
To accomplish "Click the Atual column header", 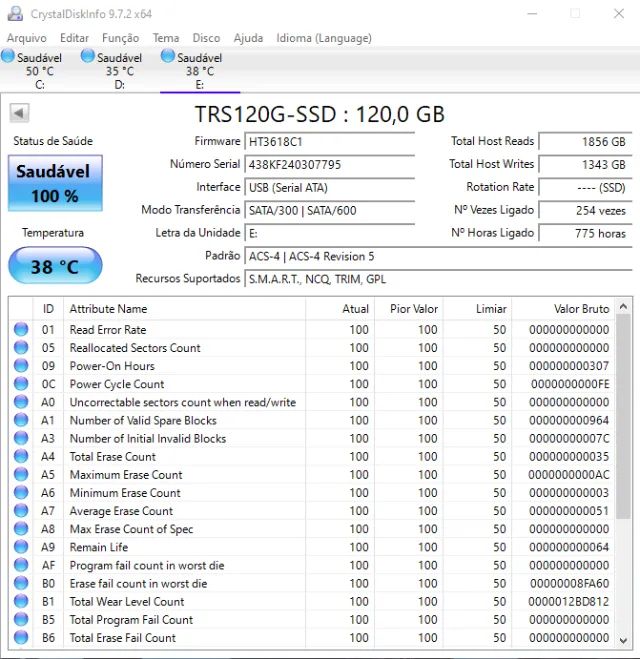I will [x=340, y=309].
